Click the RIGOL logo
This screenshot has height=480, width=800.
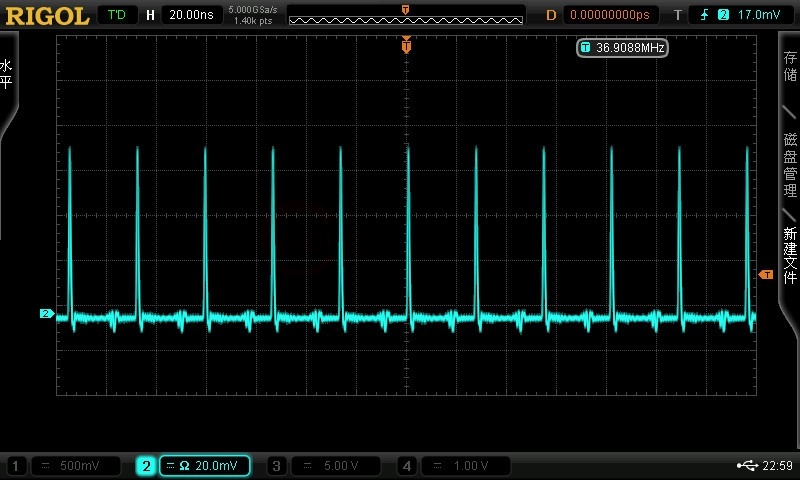pos(47,16)
